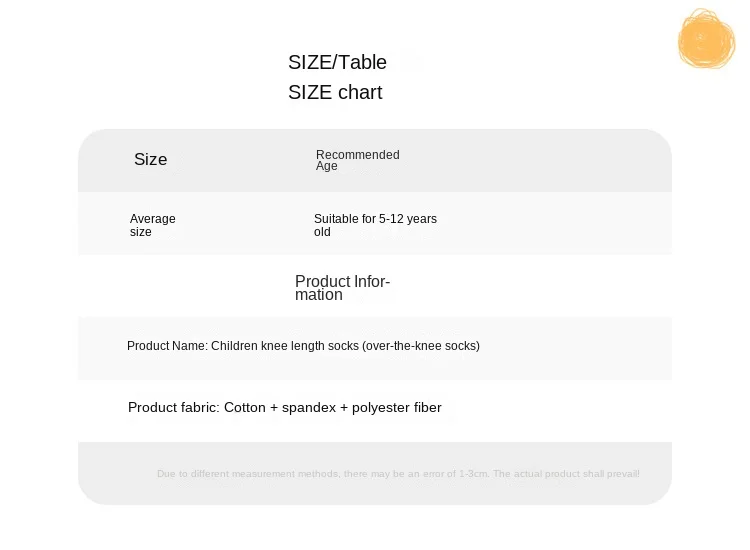Click the orange scribble circle icon
Viewport: 750px width, 550px height.
coord(706,40)
